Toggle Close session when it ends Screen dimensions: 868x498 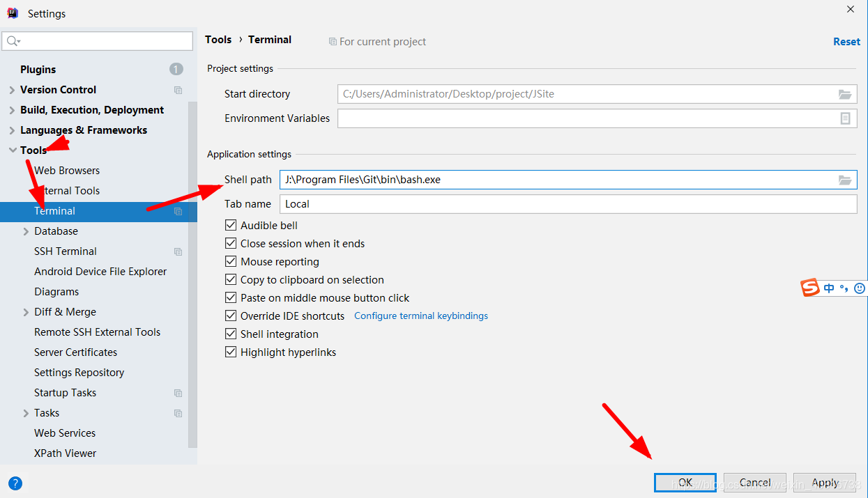click(231, 244)
